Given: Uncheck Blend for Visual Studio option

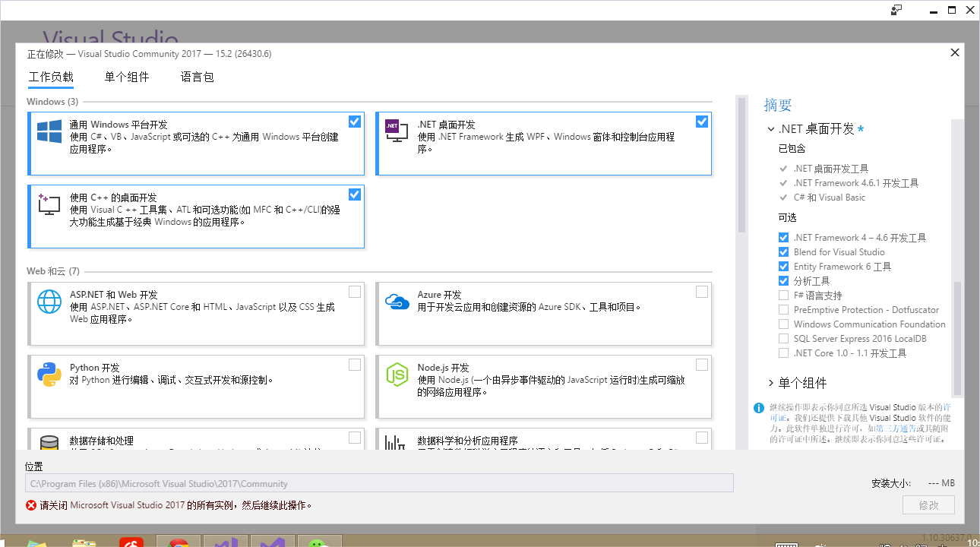Looking at the screenshot, I should click(x=783, y=252).
